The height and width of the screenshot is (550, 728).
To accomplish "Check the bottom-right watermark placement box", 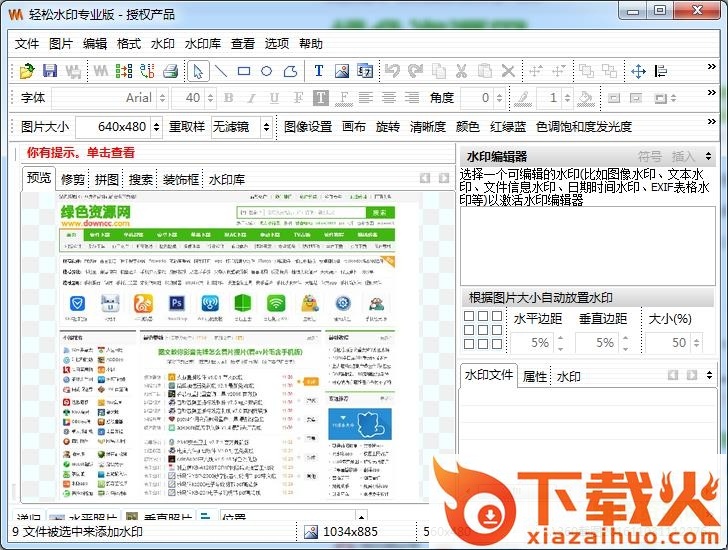I will pyautogui.click(x=497, y=344).
